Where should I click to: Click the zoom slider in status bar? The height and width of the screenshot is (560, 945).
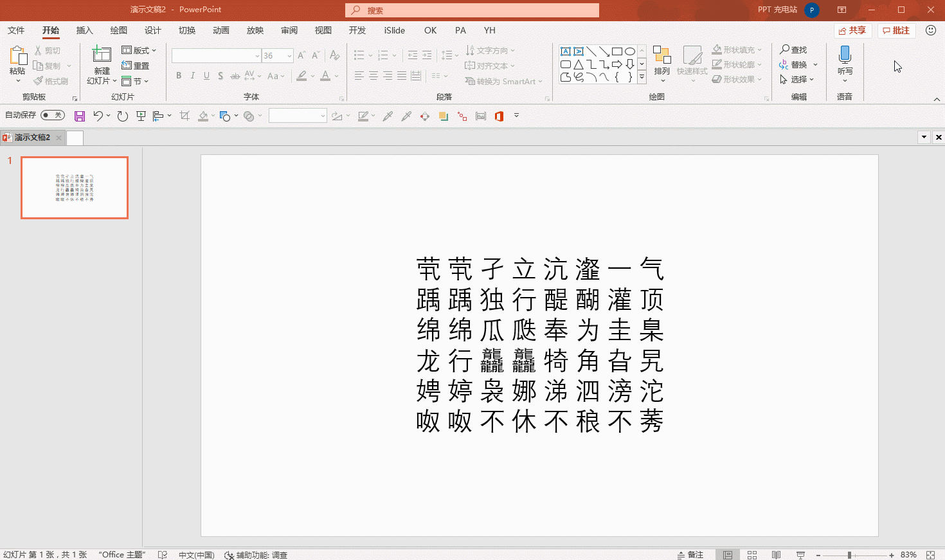tap(849, 555)
